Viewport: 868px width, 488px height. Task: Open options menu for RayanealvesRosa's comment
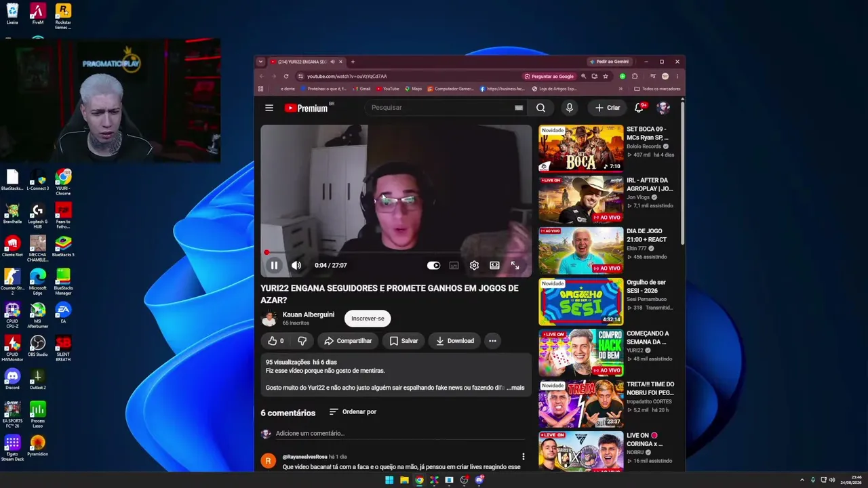523,457
